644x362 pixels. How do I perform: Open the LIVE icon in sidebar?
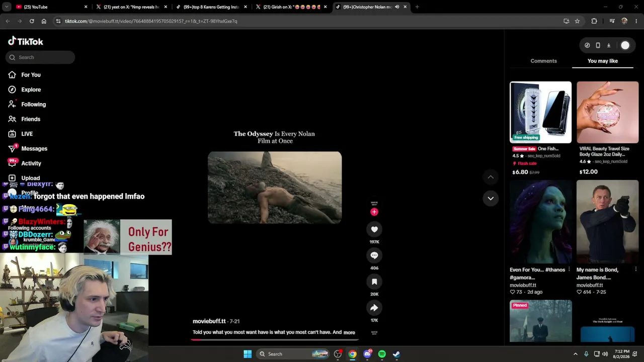coord(12,134)
